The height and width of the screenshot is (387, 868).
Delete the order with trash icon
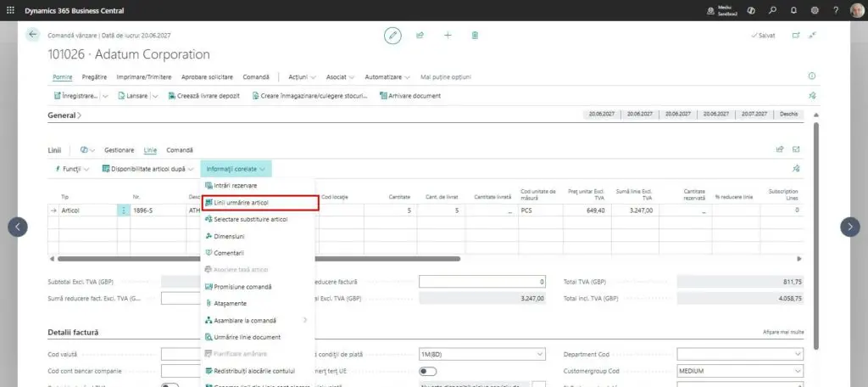(475, 35)
